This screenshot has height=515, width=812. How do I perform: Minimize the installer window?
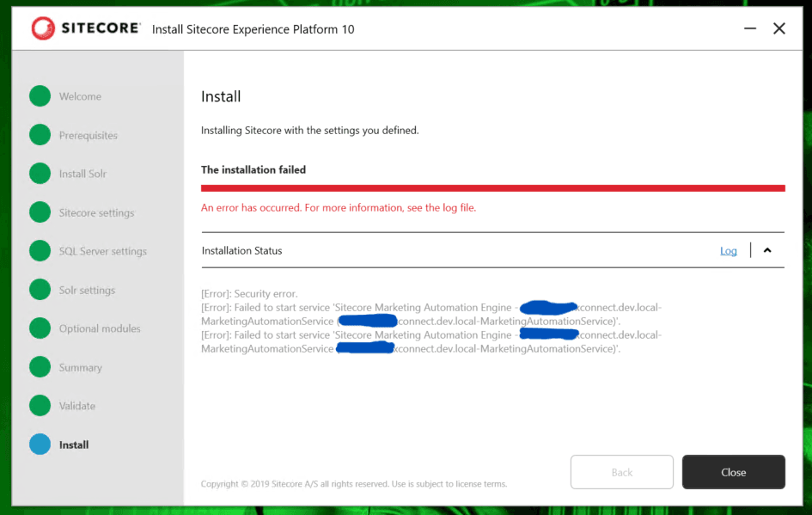point(750,28)
